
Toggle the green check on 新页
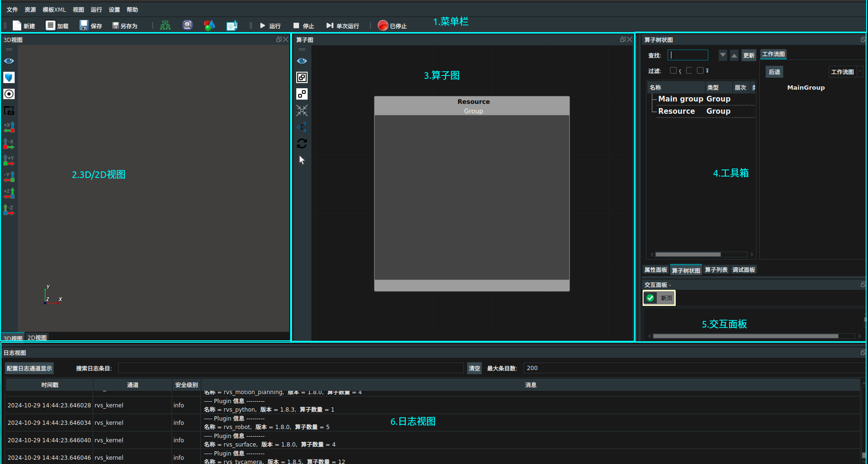point(651,298)
